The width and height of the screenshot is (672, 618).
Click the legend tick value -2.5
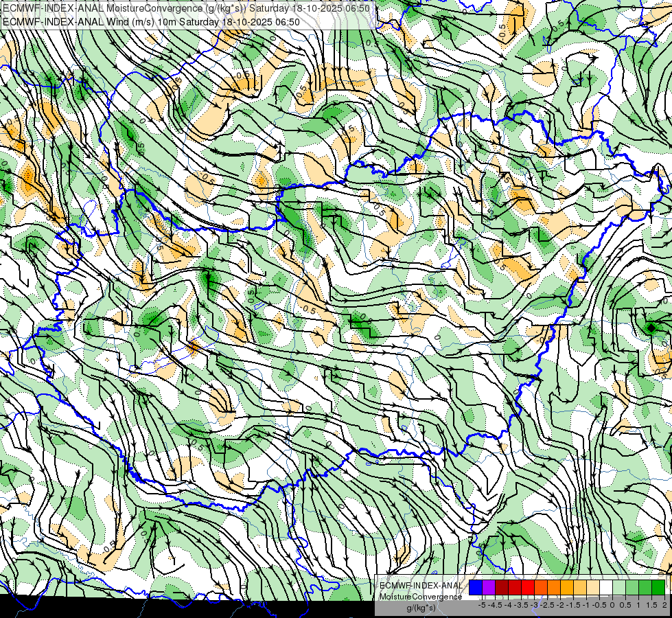coord(547,605)
